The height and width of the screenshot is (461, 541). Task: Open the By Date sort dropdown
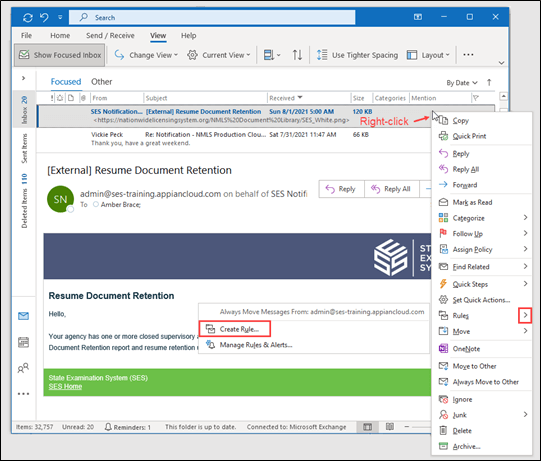[462, 83]
